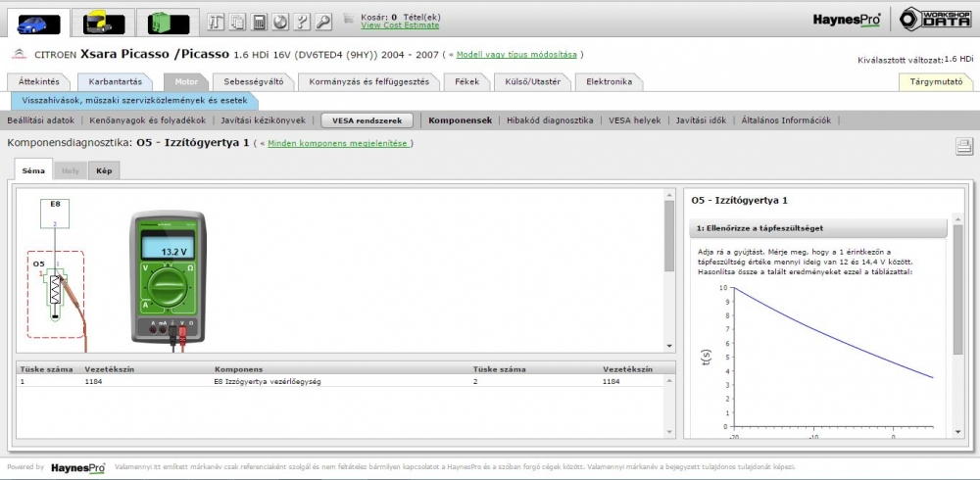This screenshot has height=480, width=980.
Task: Click schematic panel scroll-up arrow
Action: coord(669,194)
